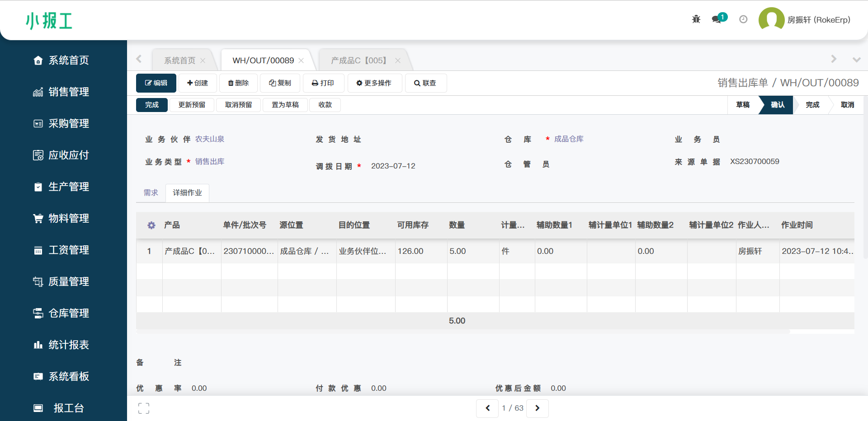Open messages via the chat bubble icon
Viewport: 868px width, 421px height.
(x=716, y=20)
